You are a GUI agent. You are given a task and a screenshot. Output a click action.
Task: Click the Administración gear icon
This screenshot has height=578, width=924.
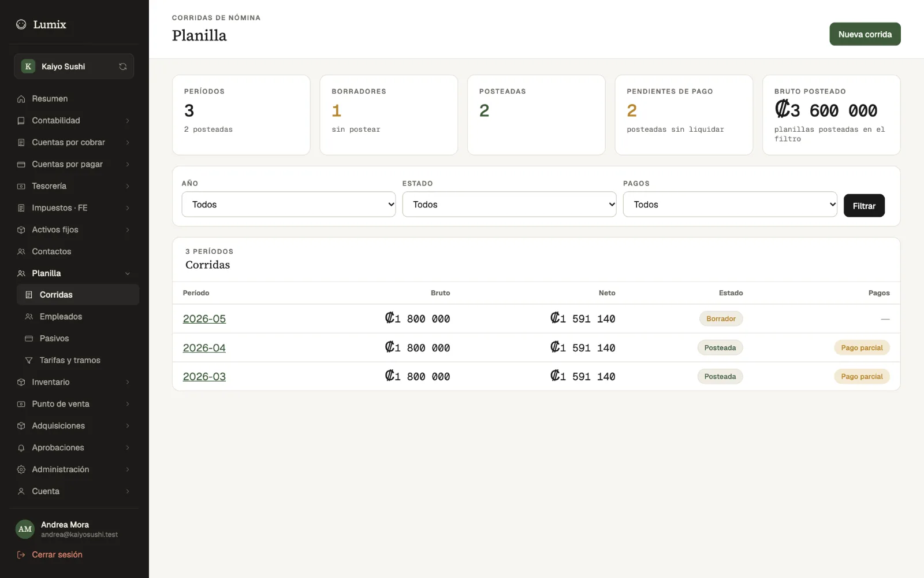pos(21,469)
